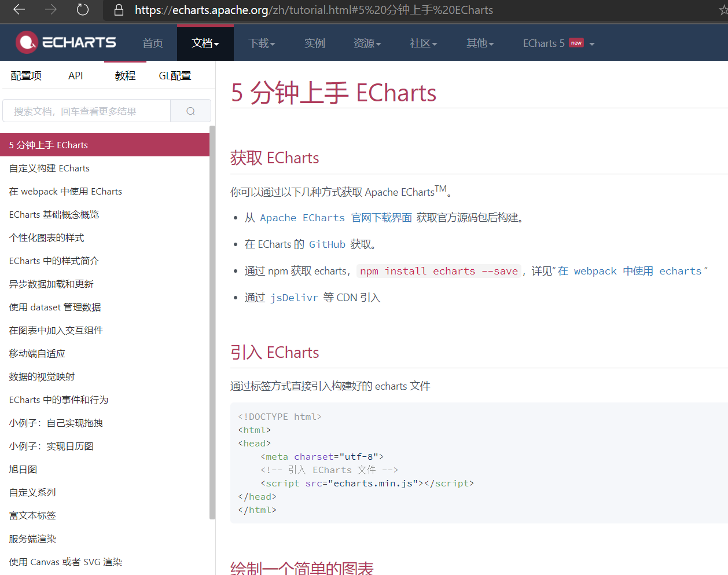Open '富文本标签' sidebar item
728x575 pixels.
(x=105, y=515)
